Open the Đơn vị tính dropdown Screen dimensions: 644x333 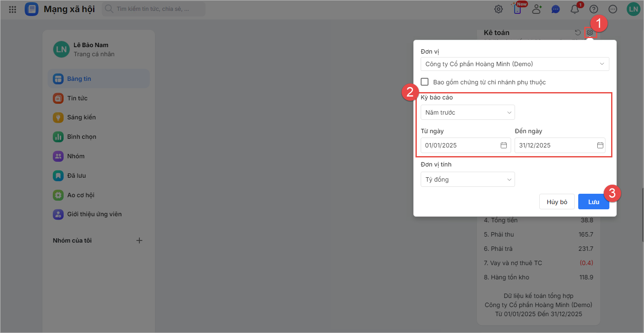(x=467, y=179)
